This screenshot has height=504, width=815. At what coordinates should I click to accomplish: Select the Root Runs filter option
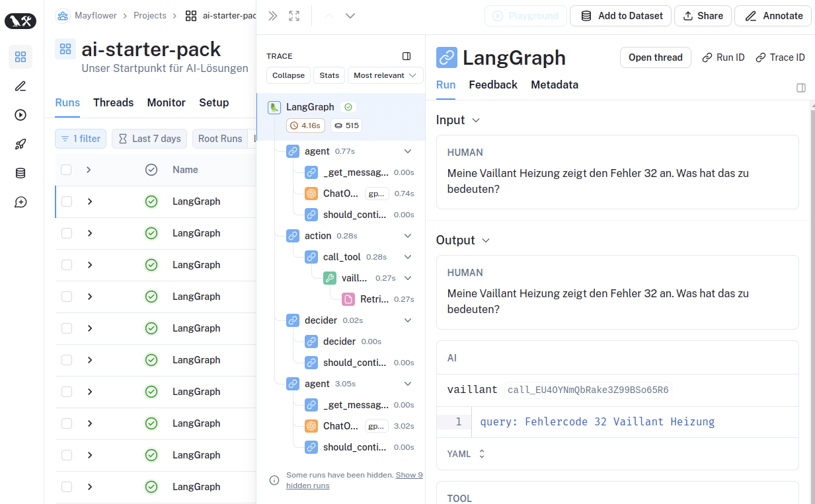[220, 139]
